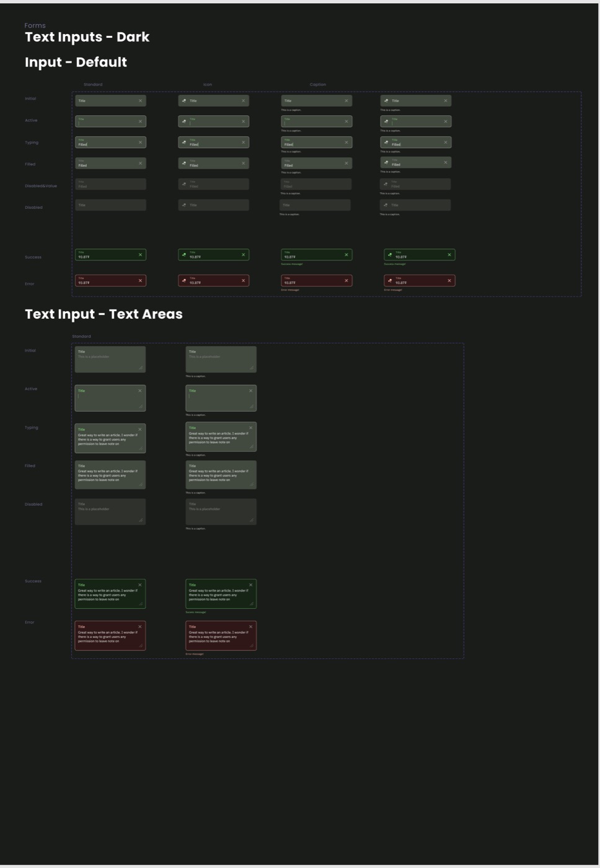
Task: Click the Filled row Icon-column input field
Action: pos(213,163)
